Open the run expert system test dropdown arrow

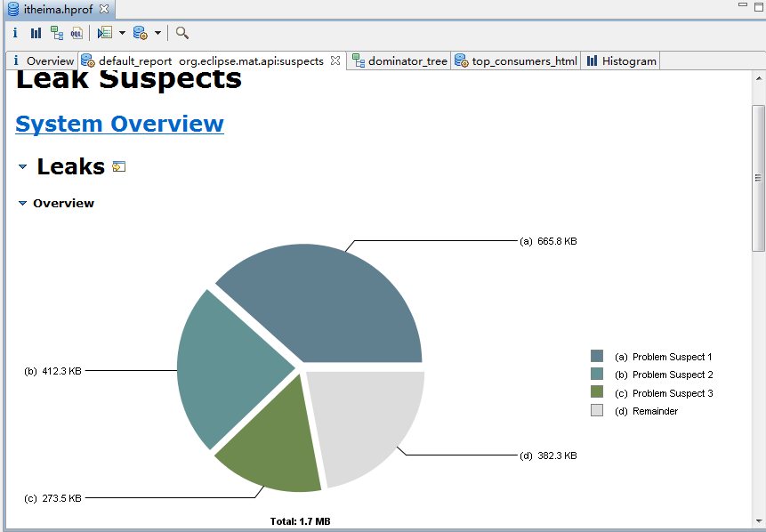(x=122, y=33)
